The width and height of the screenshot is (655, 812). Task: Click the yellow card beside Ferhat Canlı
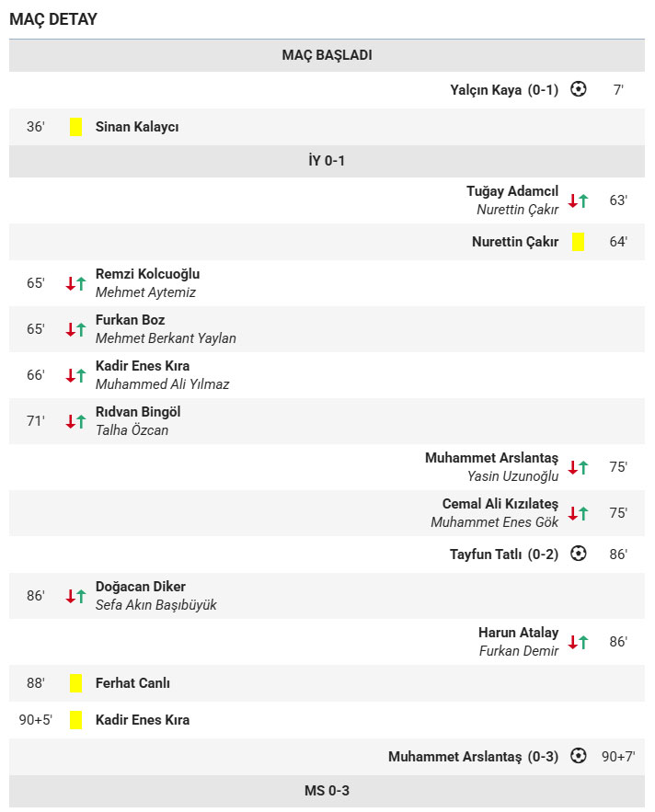pyautogui.click(x=75, y=683)
